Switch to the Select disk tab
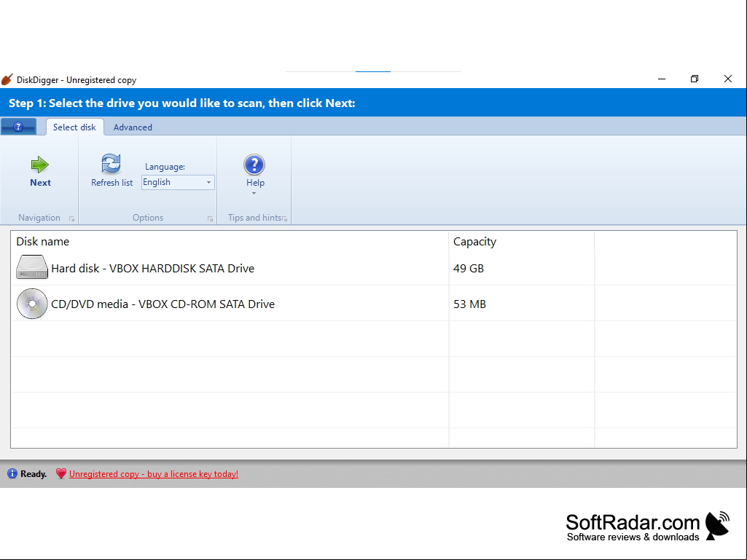The width and height of the screenshot is (747, 560). pos(75,127)
